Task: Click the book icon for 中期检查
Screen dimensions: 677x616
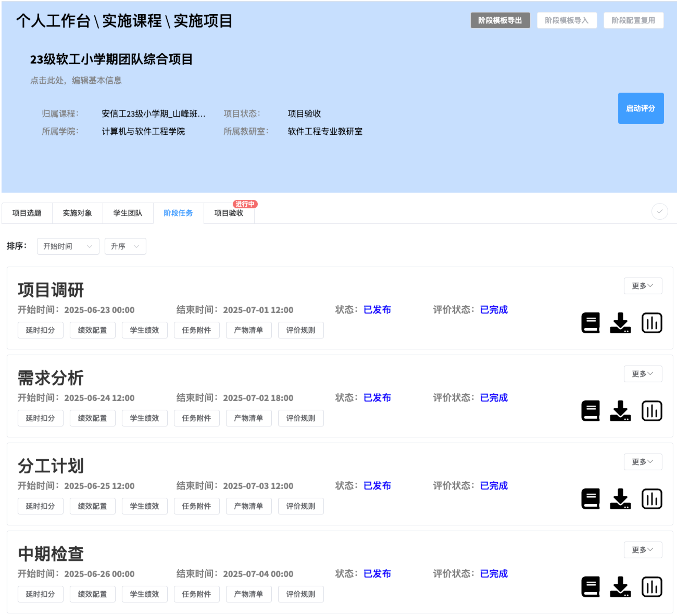Action: click(590, 587)
